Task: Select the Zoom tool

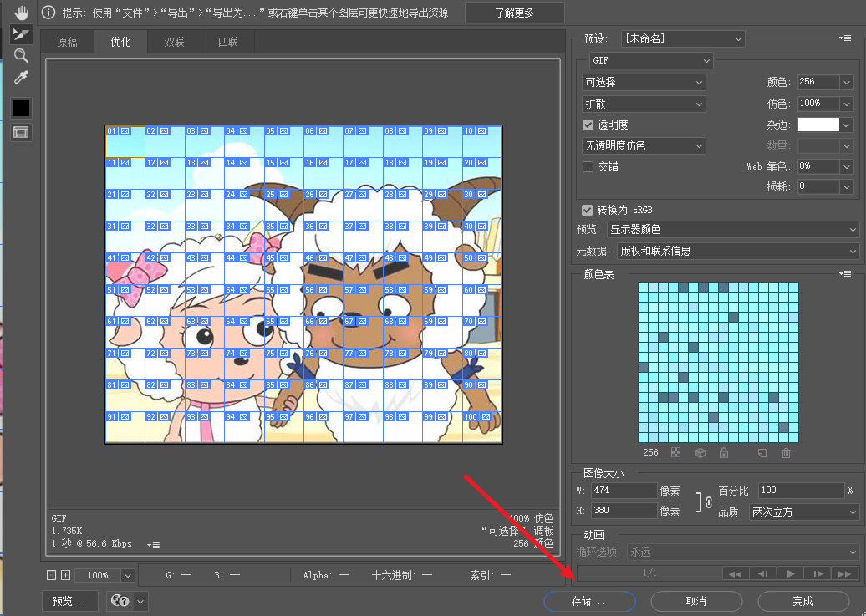Action: point(21,55)
